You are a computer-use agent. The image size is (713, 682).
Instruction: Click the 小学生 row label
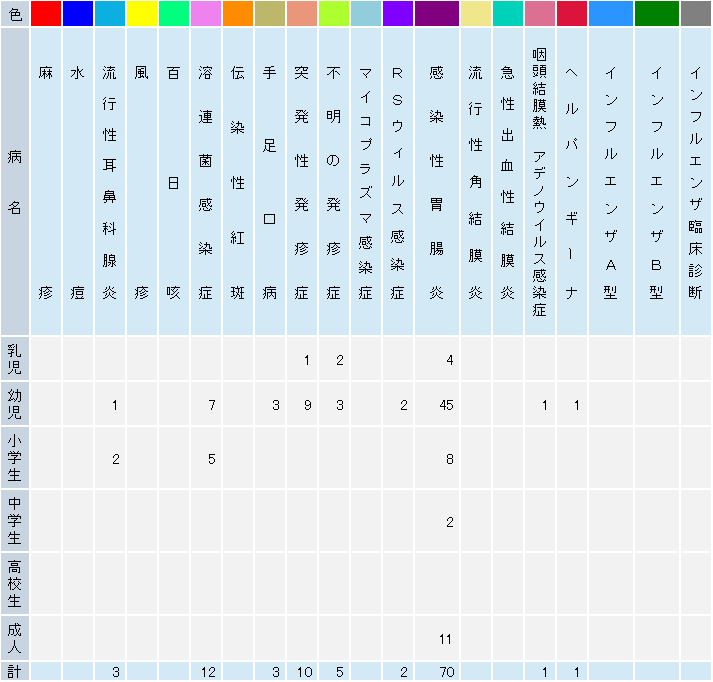pyautogui.click(x=15, y=457)
